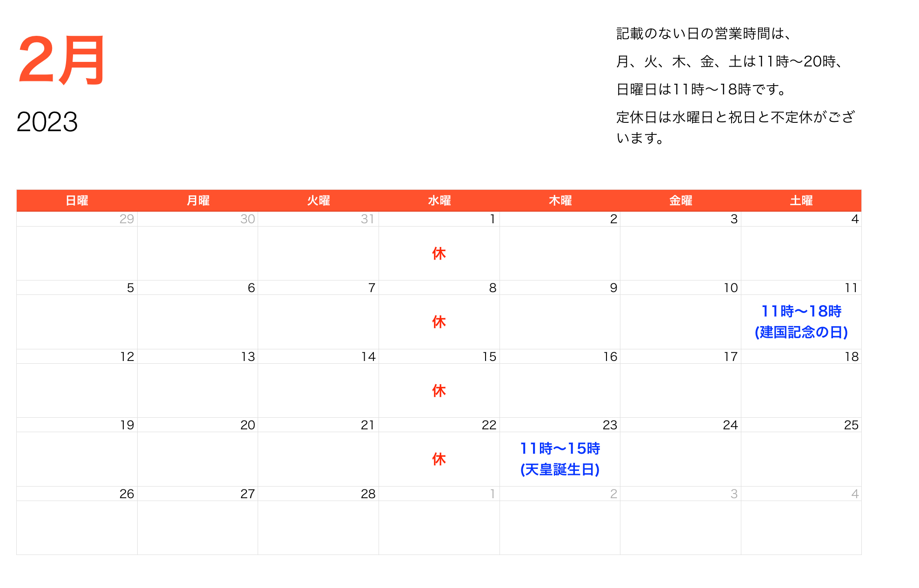The width and height of the screenshot is (919, 588).
Task: Select the 土曜 column header
Action: (801, 200)
